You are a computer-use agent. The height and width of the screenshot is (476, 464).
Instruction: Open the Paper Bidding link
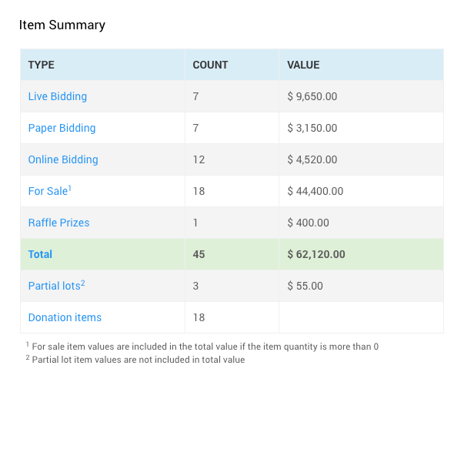click(62, 128)
